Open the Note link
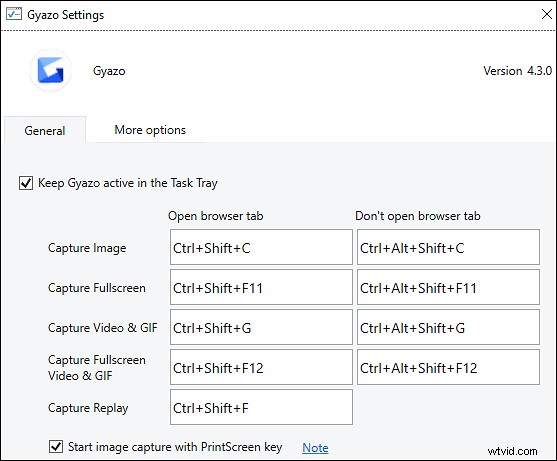The width and height of the screenshot is (557, 461). click(315, 448)
